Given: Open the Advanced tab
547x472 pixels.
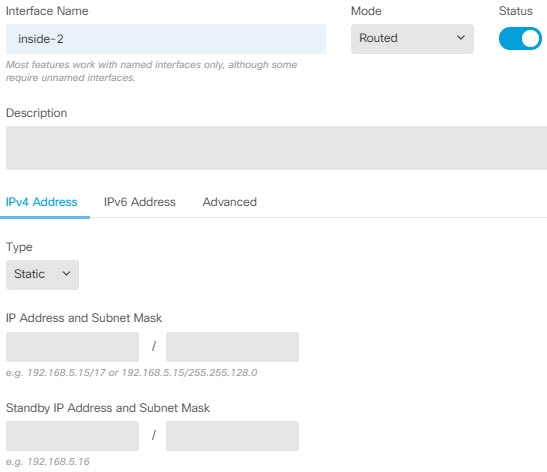Looking at the screenshot, I should pyautogui.click(x=230, y=202).
